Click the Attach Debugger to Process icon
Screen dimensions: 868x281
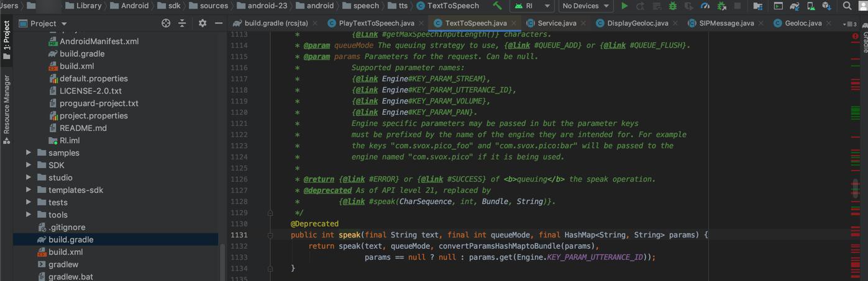click(721, 6)
